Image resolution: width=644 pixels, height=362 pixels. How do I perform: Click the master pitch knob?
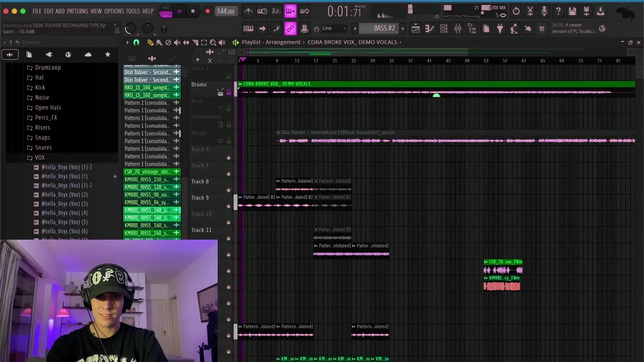coord(147,29)
